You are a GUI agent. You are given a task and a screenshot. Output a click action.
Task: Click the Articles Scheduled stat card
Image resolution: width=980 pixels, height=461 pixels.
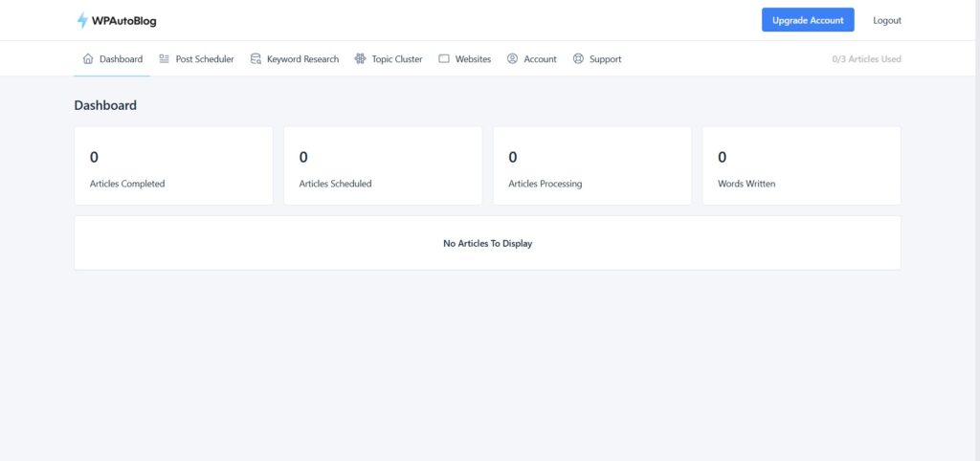click(x=383, y=165)
